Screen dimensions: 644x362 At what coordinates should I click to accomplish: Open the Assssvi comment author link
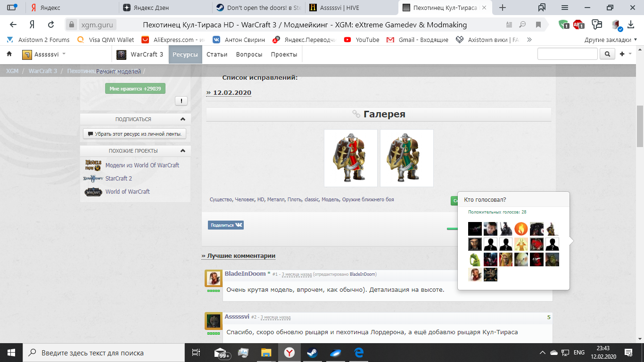(237, 317)
